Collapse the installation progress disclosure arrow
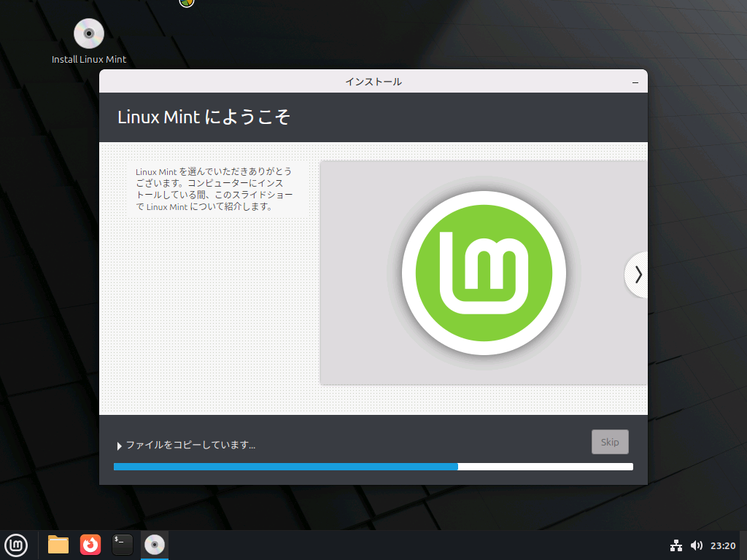The width and height of the screenshot is (747, 560). 119,446
